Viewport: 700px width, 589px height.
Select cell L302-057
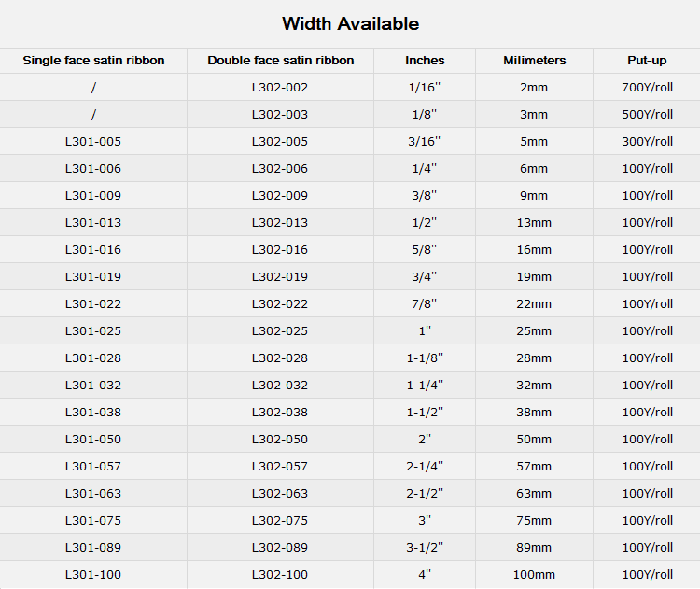point(280,466)
